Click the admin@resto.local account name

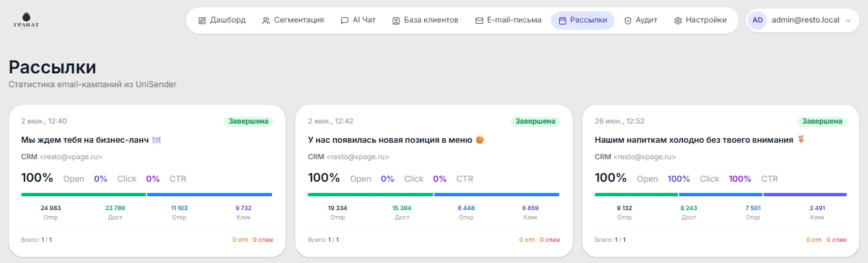pyautogui.click(x=805, y=20)
